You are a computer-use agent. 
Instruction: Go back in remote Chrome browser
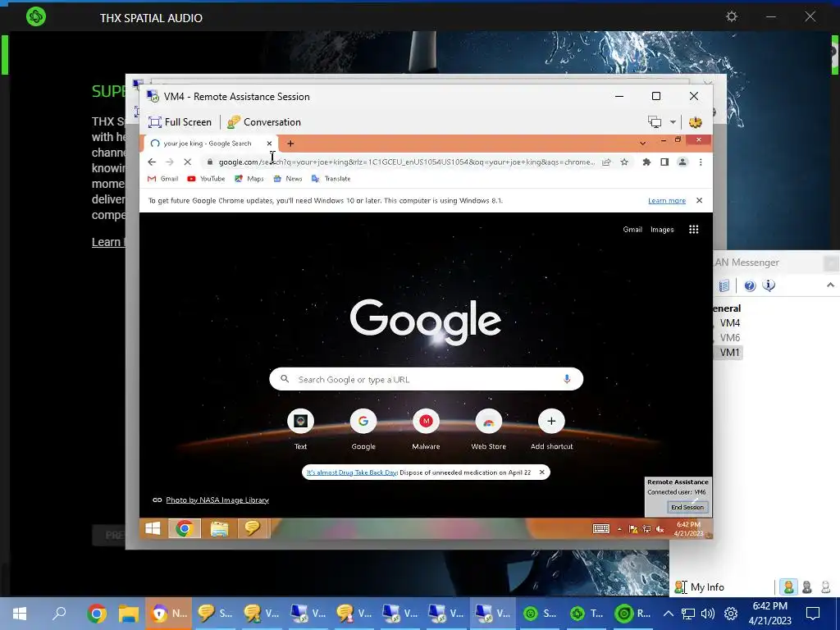152,162
